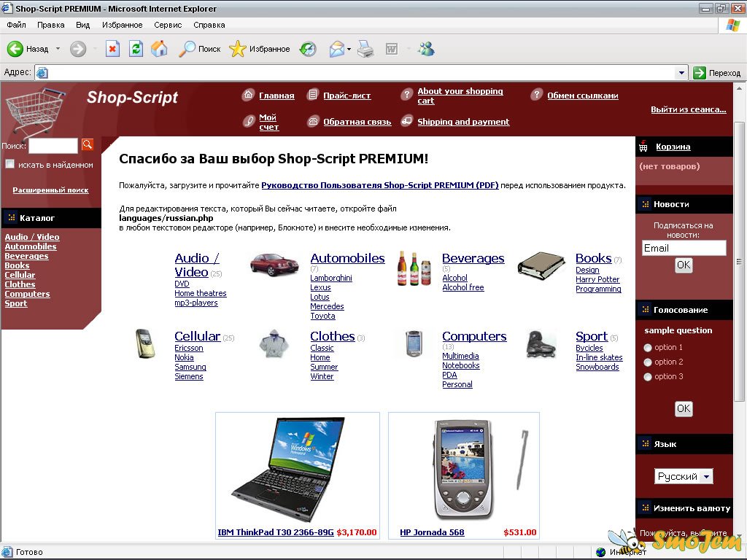Click the Print printer icon
Viewport: 747px width, 560px height.
(x=365, y=49)
